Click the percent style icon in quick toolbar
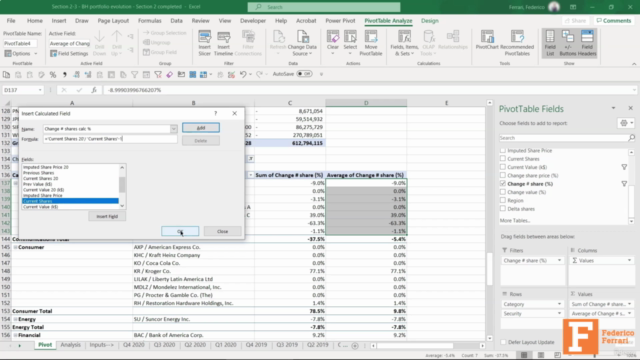Screen dimensions: 640x360 (53, 74)
